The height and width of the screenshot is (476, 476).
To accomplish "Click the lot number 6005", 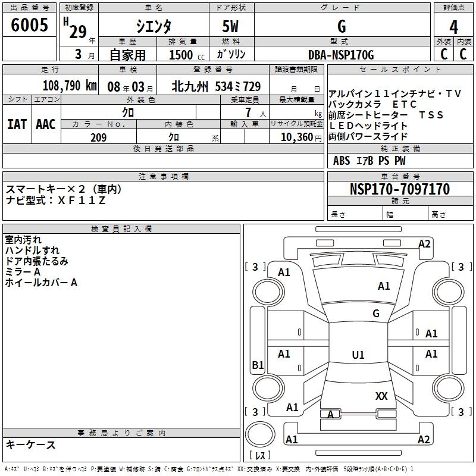I will tap(29, 25).
